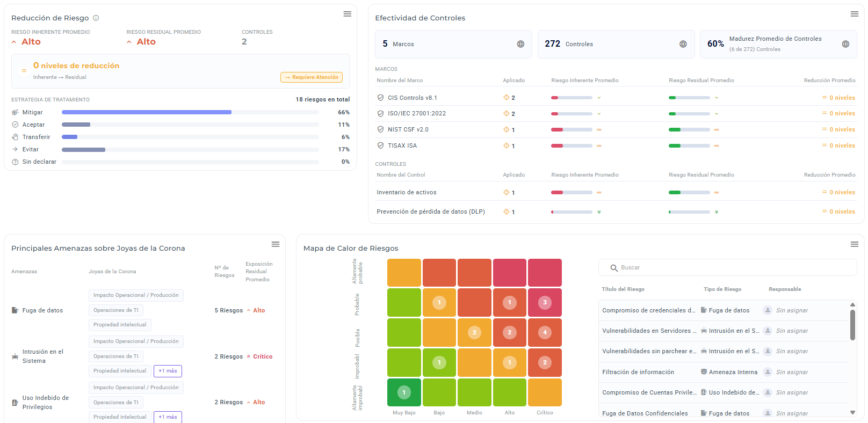Select the Posible / Crítico heat map cell with 4
The width and height of the screenshot is (868, 423).
coord(545,332)
